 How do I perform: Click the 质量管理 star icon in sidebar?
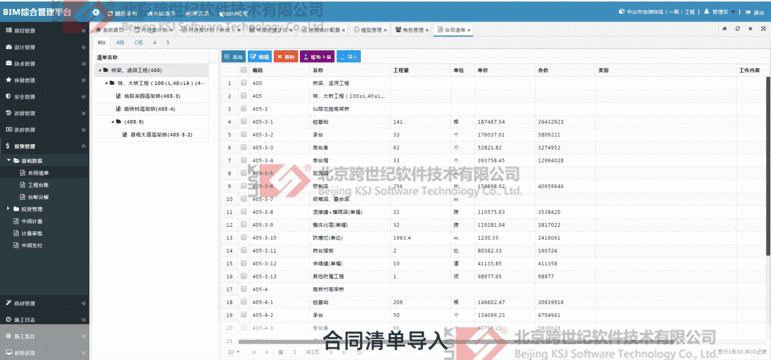click(x=8, y=80)
